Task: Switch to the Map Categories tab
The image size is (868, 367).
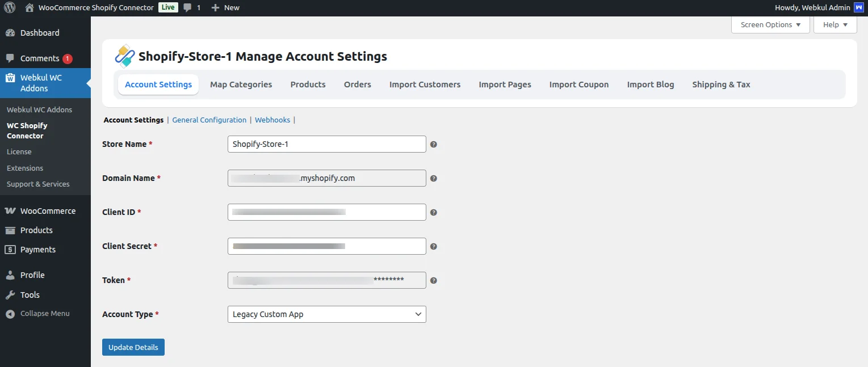Action: (241, 85)
